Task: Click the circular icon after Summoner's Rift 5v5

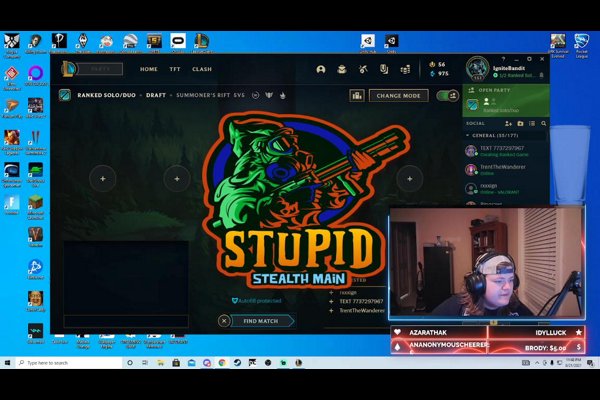Action: click(256, 95)
